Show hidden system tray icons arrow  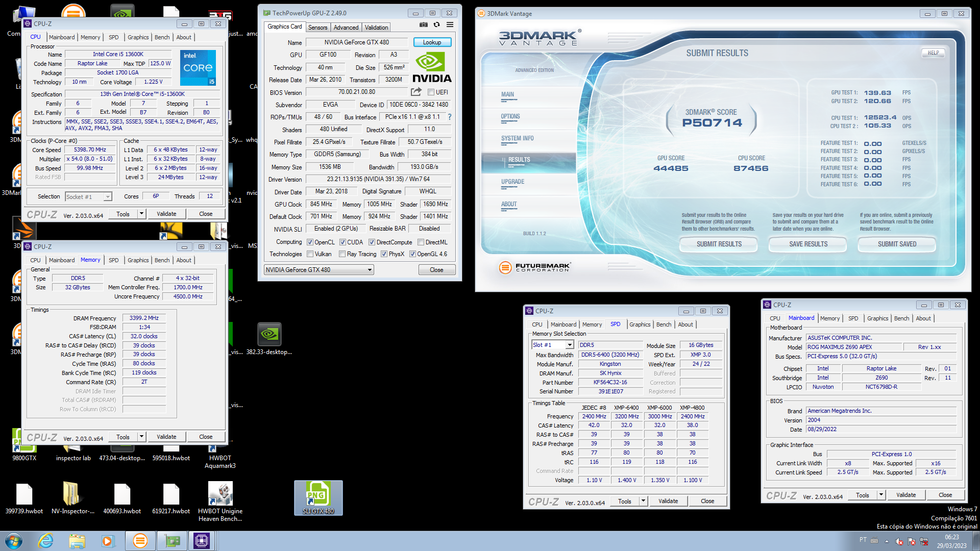point(887,541)
